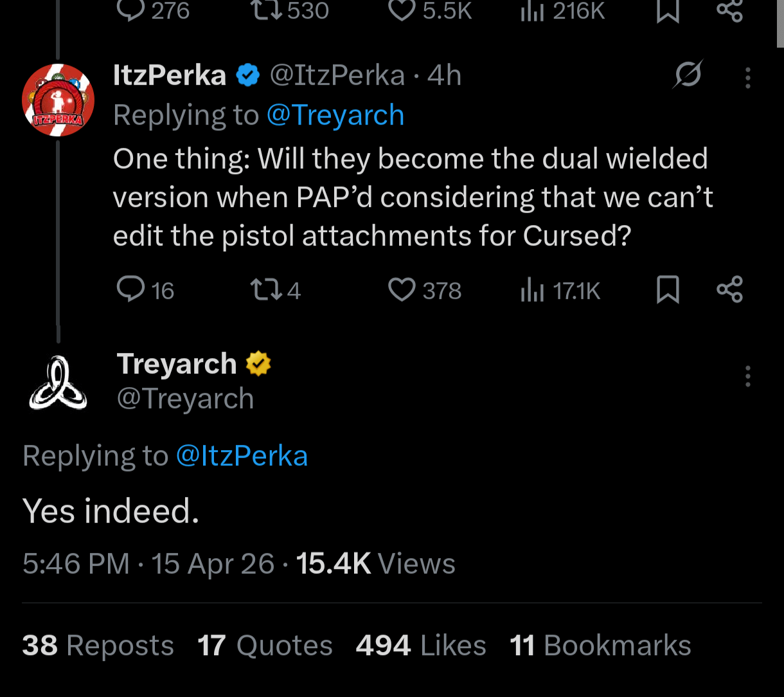This screenshot has width=784, height=697.
Task: View the 38 Reposts list
Action: pyautogui.click(x=98, y=646)
